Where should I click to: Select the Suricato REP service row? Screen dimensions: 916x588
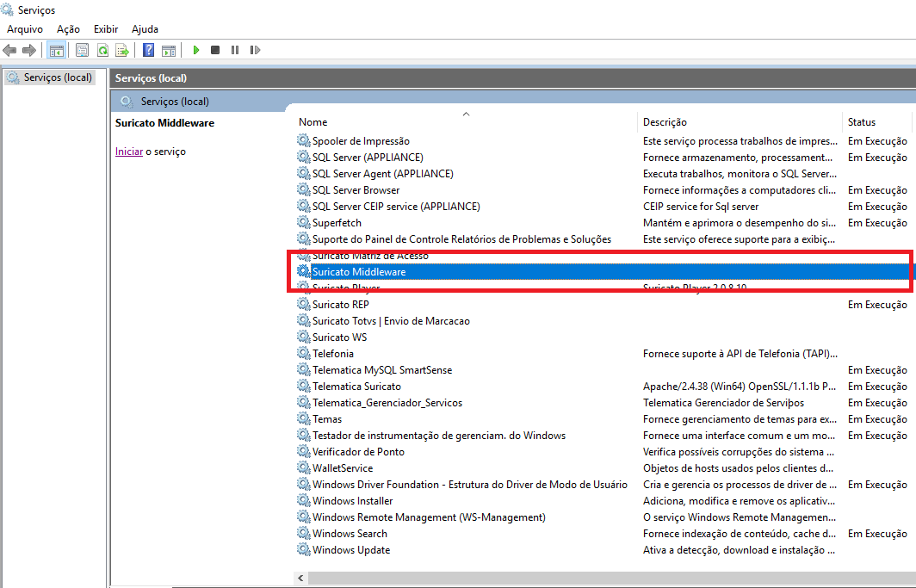click(341, 305)
